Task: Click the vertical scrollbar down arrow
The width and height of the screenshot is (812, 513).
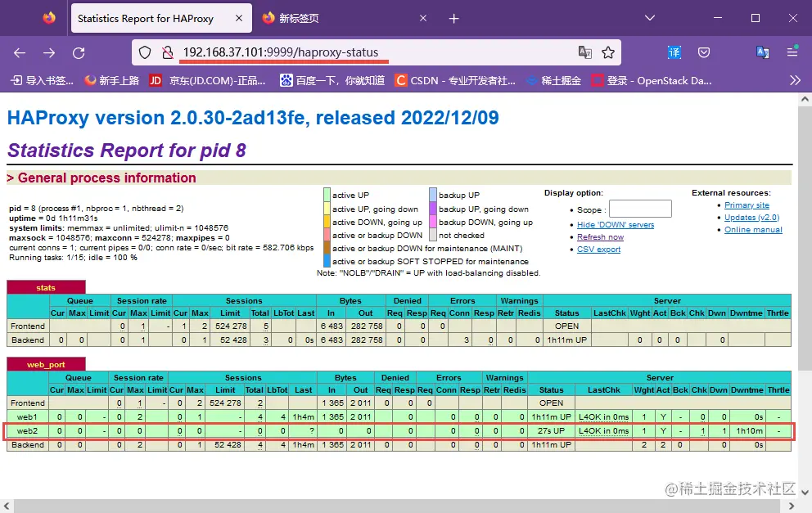Action: tap(805, 493)
